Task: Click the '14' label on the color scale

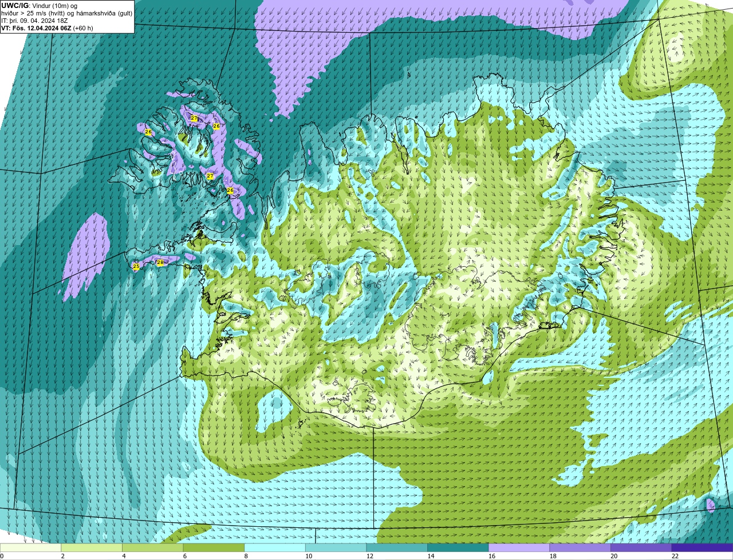Action: (431, 556)
